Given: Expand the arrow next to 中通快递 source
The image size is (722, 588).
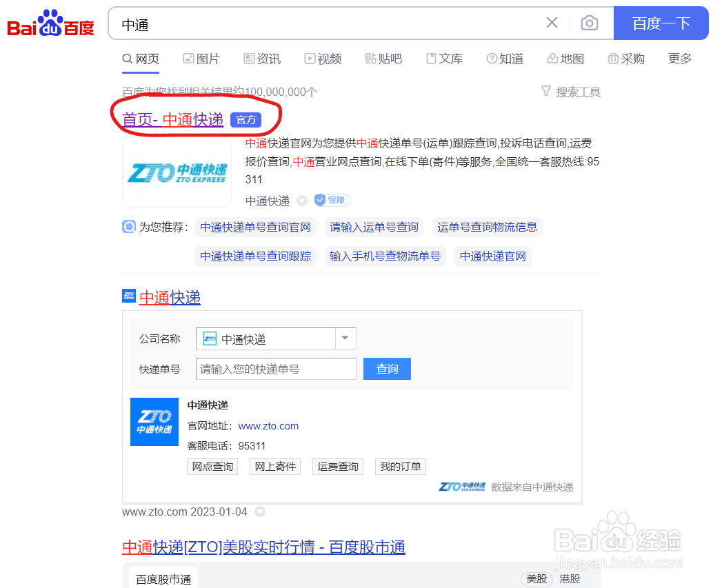Looking at the screenshot, I should pyautogui.click(x=301, y=201).
